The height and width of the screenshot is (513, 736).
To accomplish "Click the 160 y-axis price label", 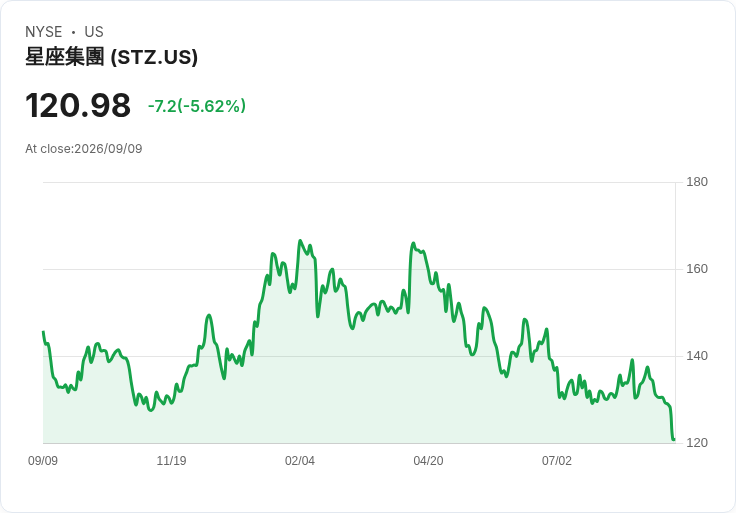I will tap(697, 269).
